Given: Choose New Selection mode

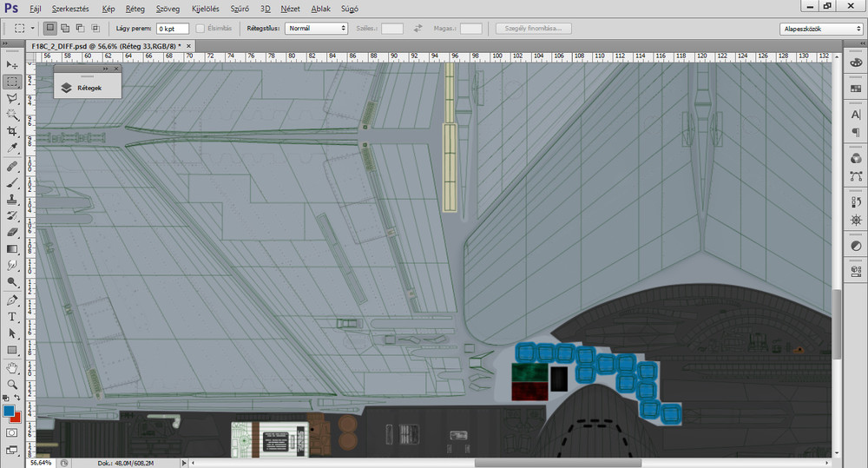Looking at the screenshot, I should 50,29.
